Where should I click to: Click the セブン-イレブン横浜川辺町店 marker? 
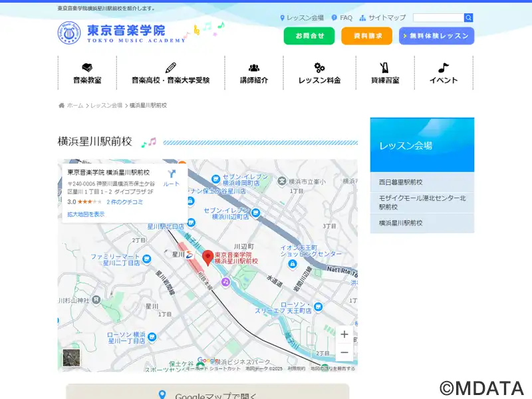(x=256, y=213)
